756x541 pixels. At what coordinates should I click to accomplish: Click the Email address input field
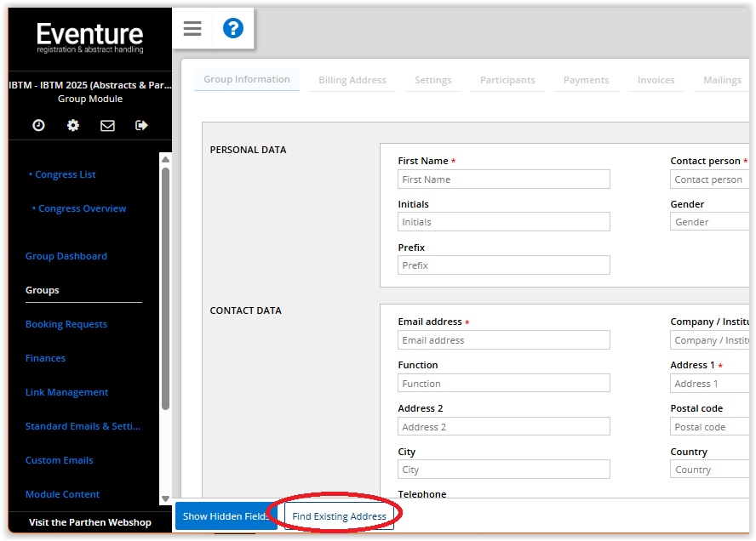[x=503, y=340]
